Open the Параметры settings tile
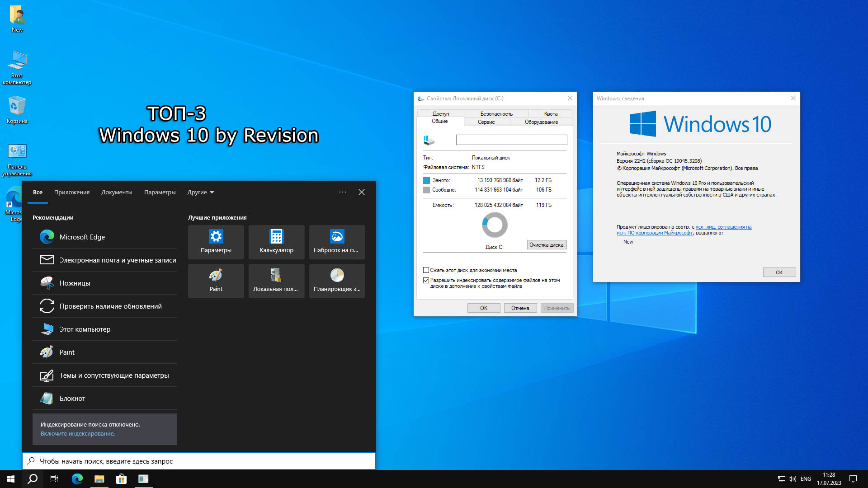 coord(216,242)
